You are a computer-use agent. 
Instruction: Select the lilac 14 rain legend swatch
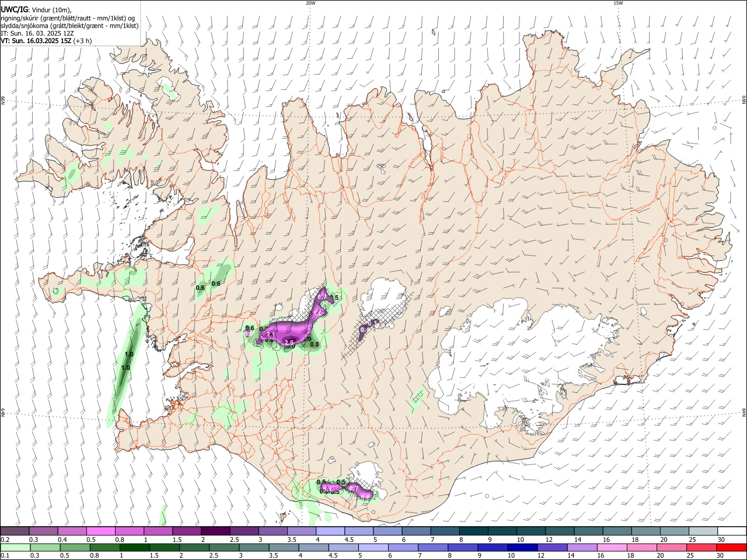[x=581, y=547]
